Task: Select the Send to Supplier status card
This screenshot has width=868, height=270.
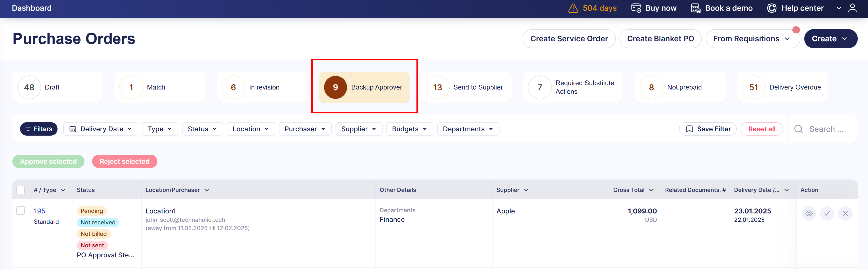Action: point(466,87)
